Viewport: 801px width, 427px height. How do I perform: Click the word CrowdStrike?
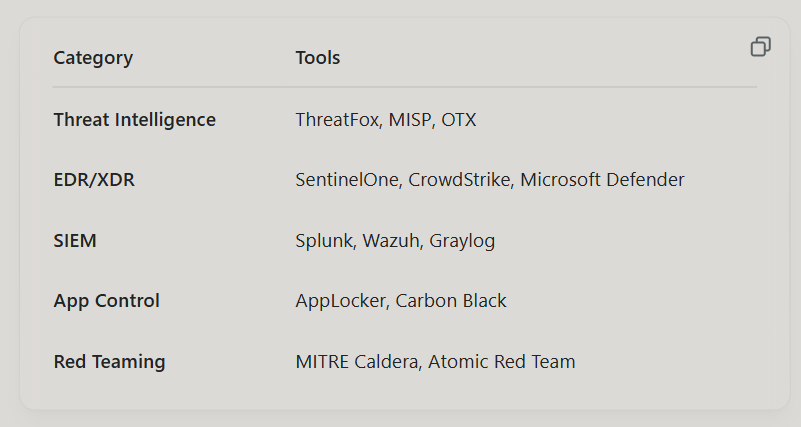pos(459,180)
